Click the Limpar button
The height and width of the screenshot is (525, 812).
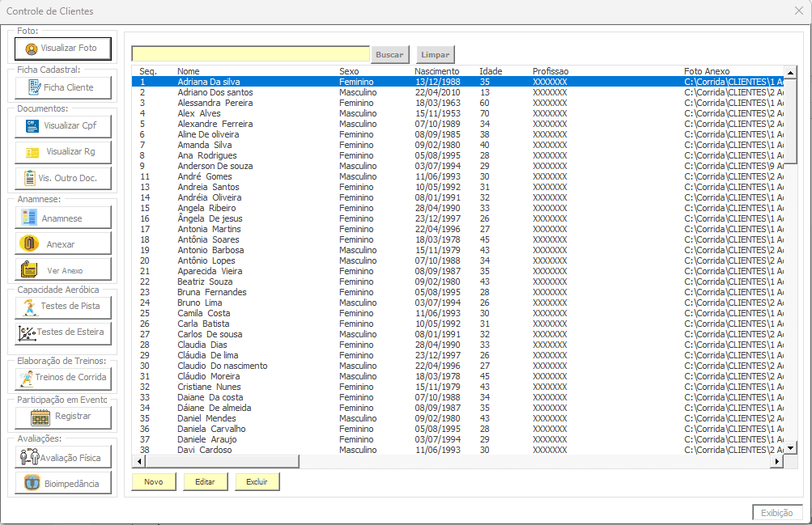pos(435,55)
